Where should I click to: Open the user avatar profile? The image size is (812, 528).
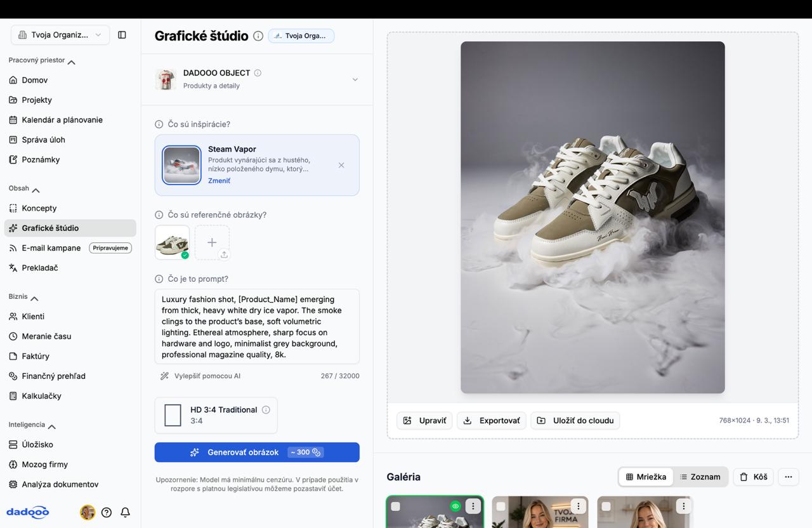tap(88, 512)
